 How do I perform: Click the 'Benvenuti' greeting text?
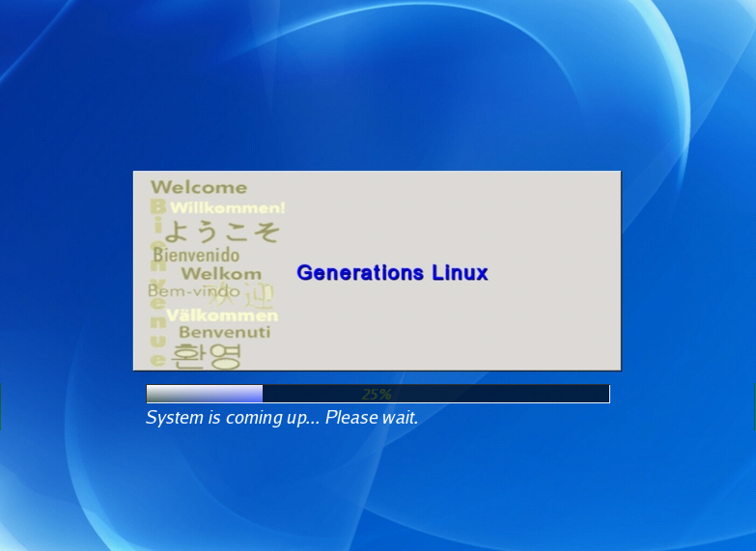(x=225, y=332)
